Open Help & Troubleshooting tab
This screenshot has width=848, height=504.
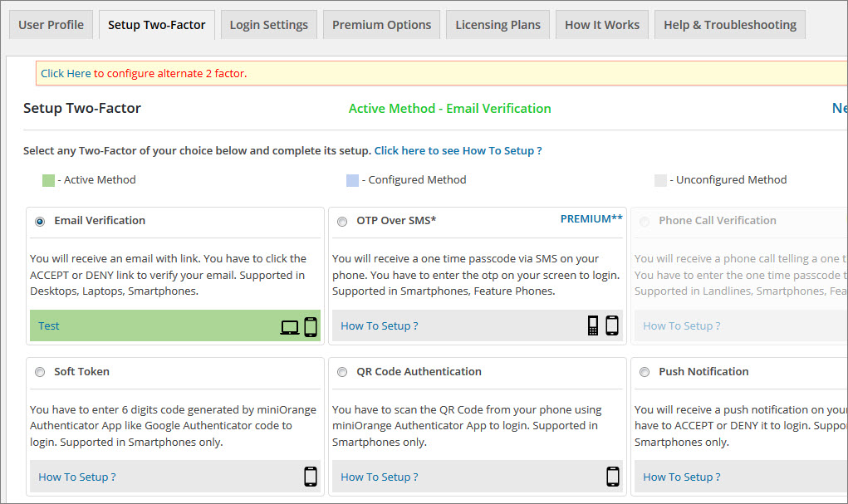[729, 25]
